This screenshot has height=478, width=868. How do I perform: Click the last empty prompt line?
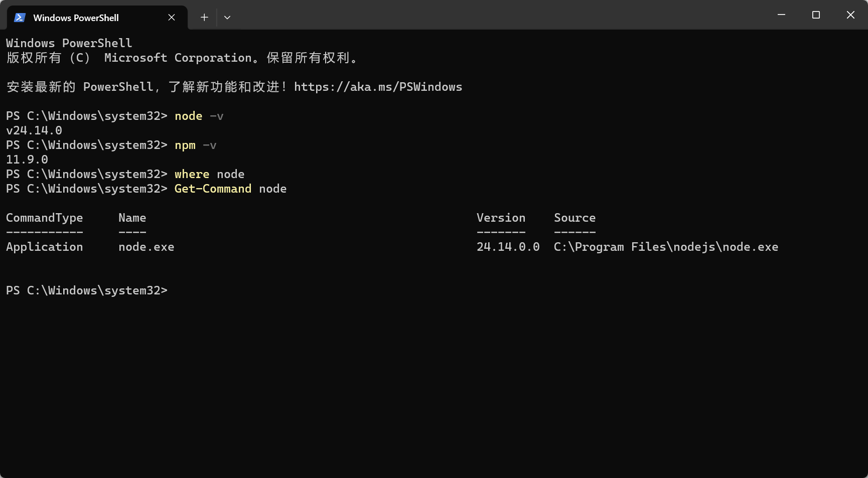(x=87, y=290)
